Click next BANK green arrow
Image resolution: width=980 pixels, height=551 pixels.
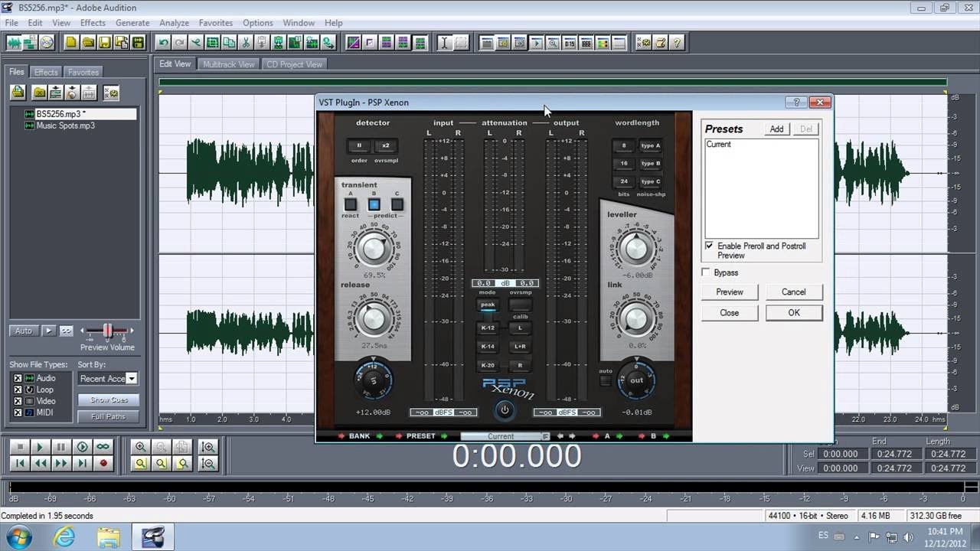pyautogui.click(x=379, y=436)
